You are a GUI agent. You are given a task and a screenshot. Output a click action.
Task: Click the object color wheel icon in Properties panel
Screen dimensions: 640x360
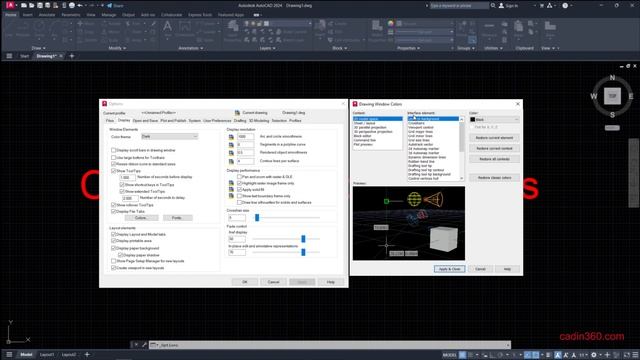[x=391, y=24]
